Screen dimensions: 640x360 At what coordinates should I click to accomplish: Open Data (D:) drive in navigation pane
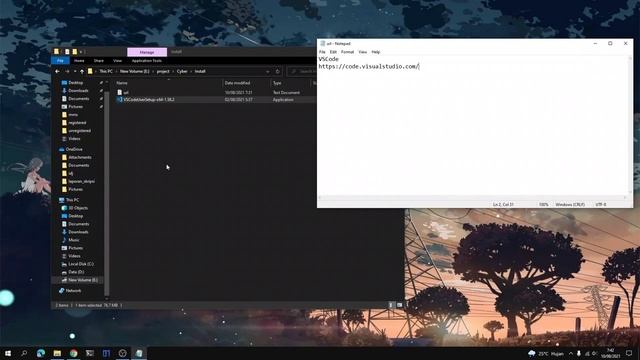pos(76,272)
